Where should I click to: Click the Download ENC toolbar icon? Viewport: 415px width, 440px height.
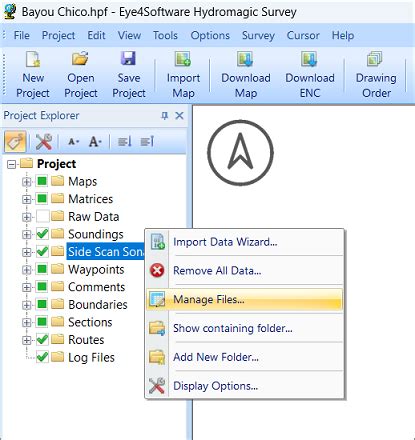click(x=309, y=59)
